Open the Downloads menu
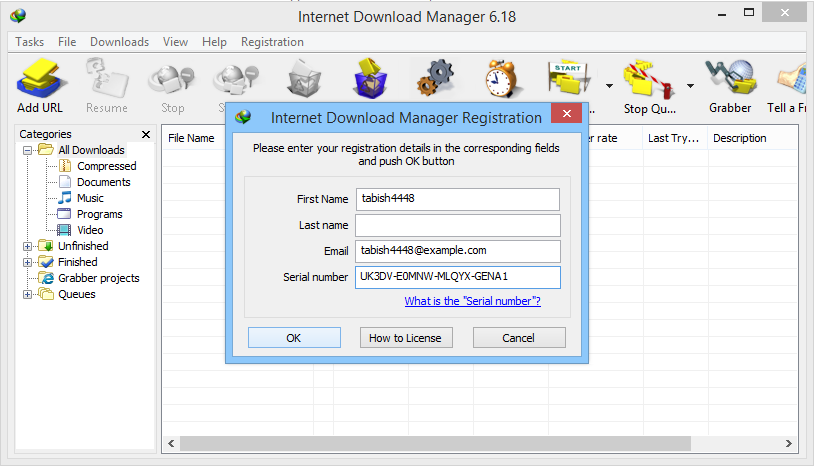This screenshot has height=467, width=815. pyautogui.click(x=120, y=42)
